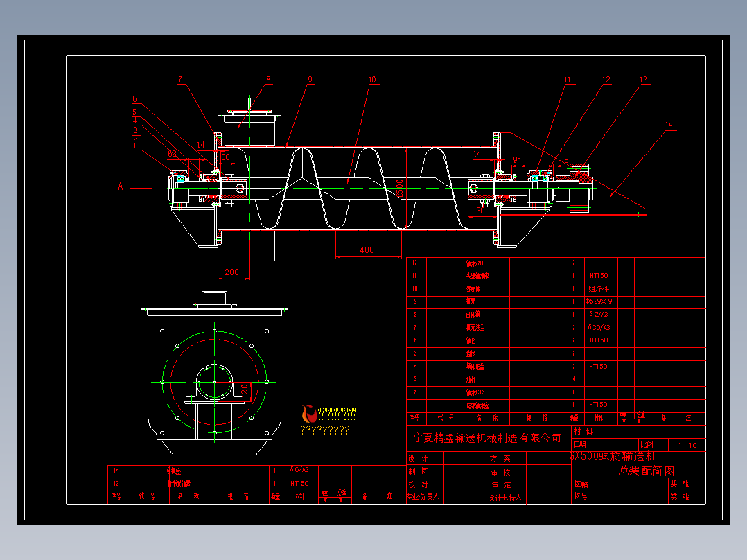Select the 代 号 header in main parts table

(x=446, y=417)
